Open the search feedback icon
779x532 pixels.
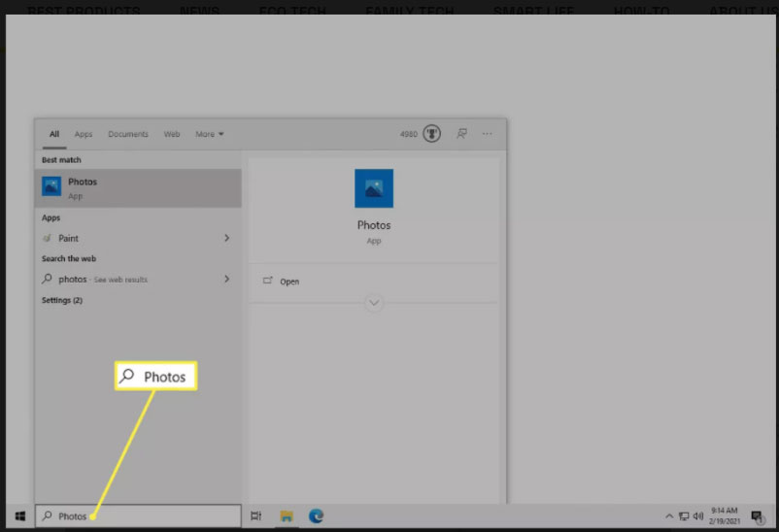[461, 134]
